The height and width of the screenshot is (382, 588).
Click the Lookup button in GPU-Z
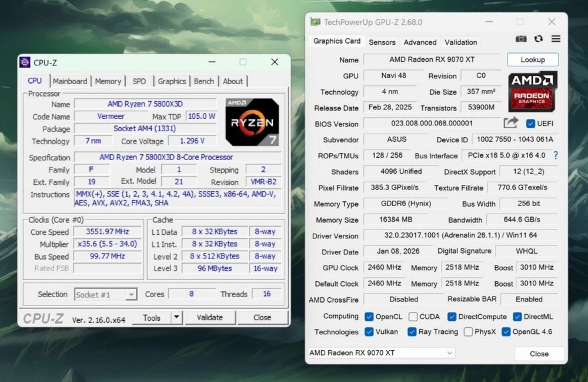(x=533, y=59)
